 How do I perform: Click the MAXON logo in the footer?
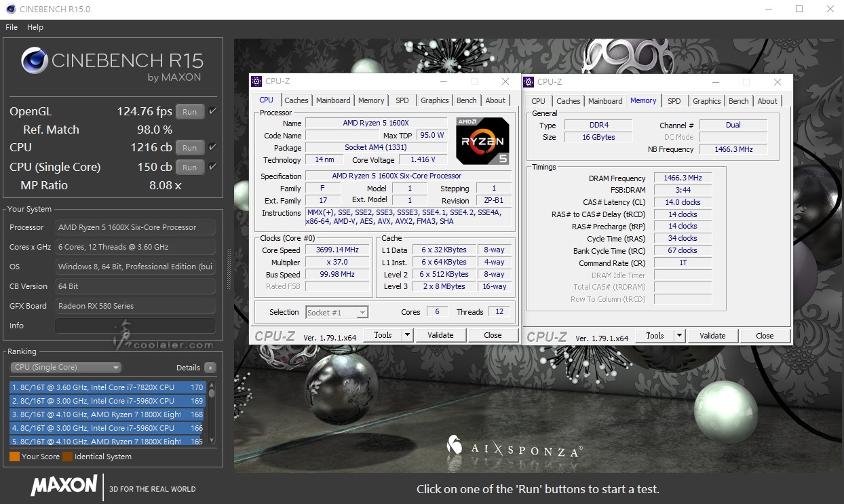pos(64,485)
